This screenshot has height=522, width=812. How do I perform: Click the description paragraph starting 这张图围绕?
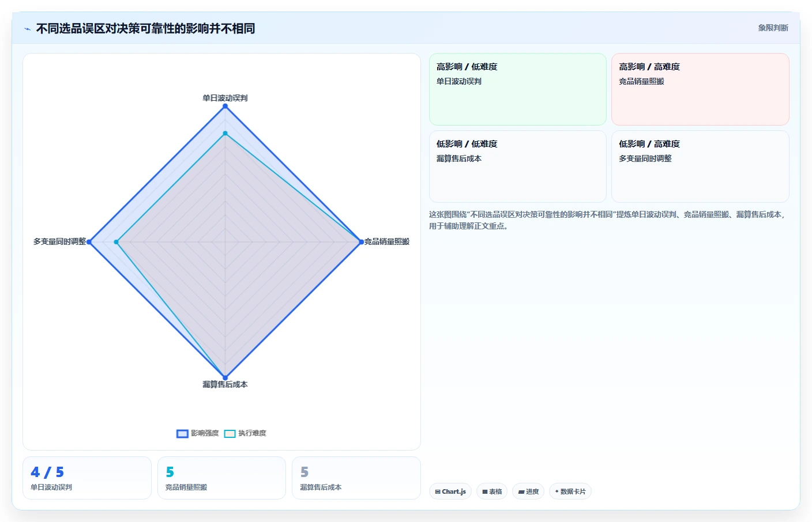pos(607,220)
